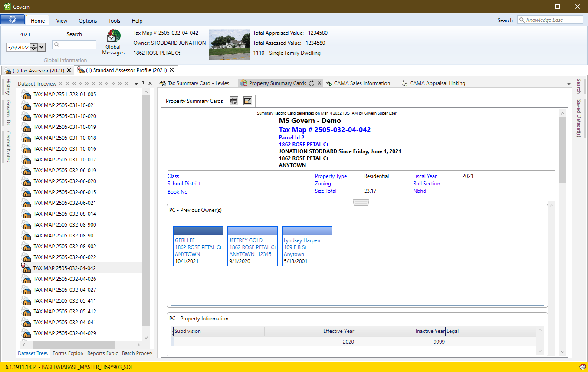588x372 pixels.
Task: Click the GERI LEE previous owner link
Action: [x=185, y=240]
